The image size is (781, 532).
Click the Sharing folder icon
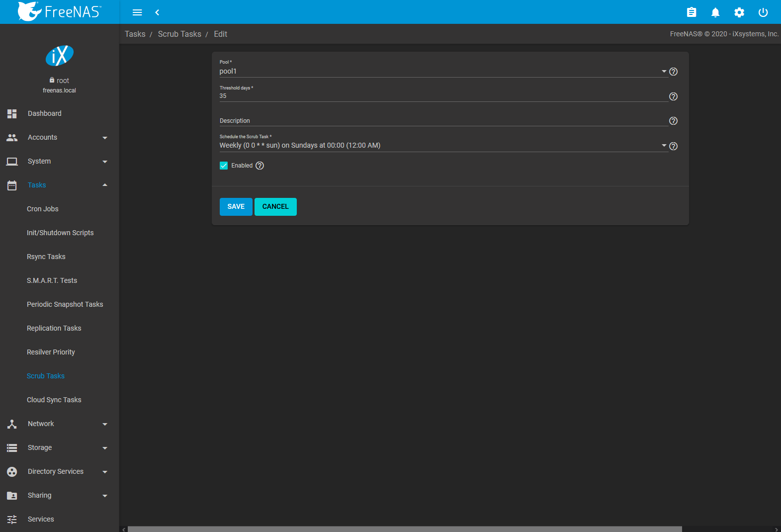[x=12, y=495]
